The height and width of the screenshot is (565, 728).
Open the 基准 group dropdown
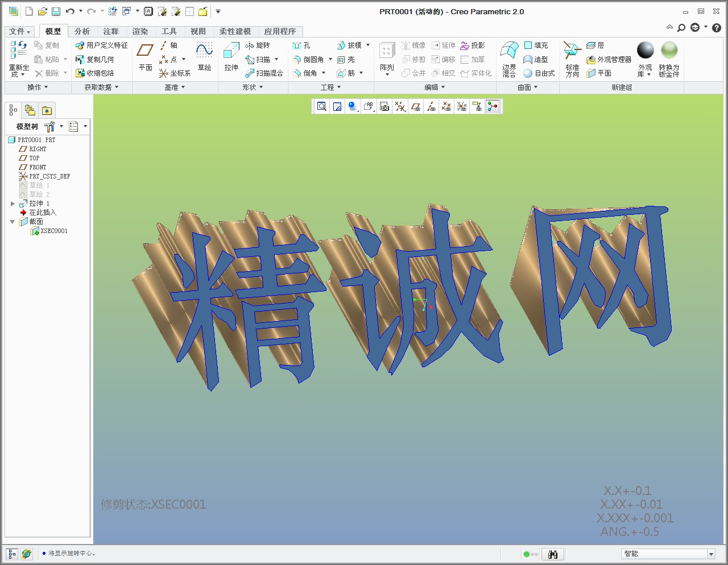(x=175, y=88)
